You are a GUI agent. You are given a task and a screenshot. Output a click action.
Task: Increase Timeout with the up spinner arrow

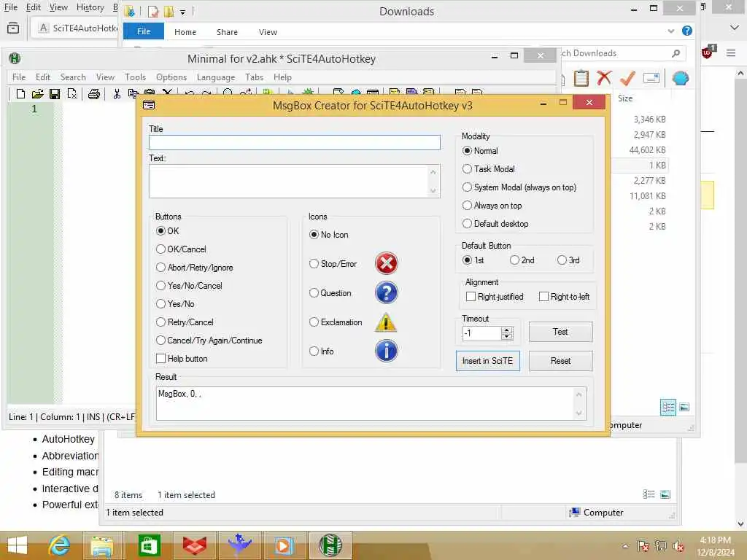click(x=508, y=330)
